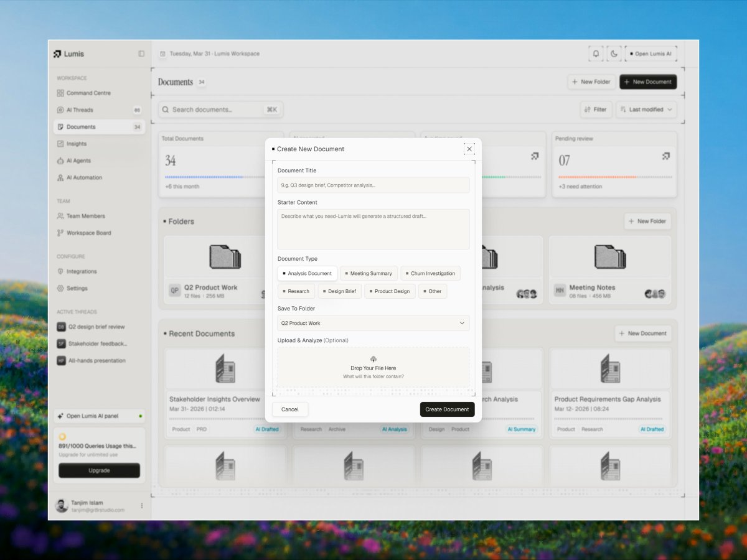This screenshot has height=560, width=747.
Task: Click the Search documents field
Action: 220,110
